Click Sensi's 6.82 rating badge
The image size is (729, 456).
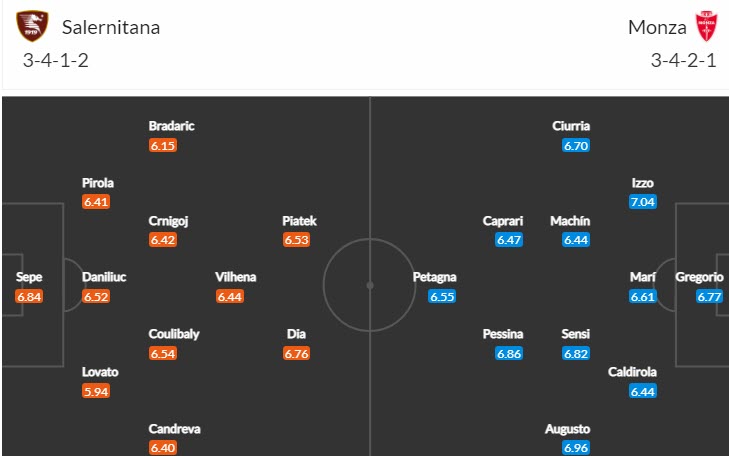(576, 354)
